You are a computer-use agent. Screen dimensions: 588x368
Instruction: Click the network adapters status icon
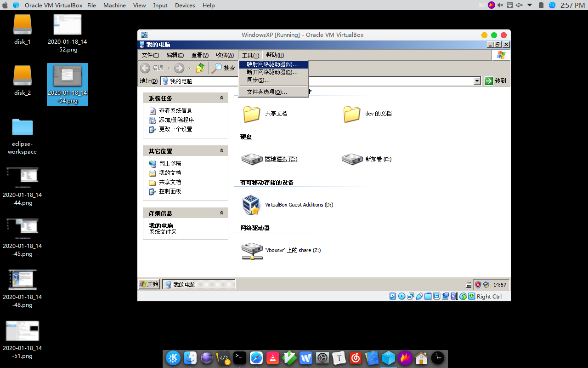(x=410, y=296)
